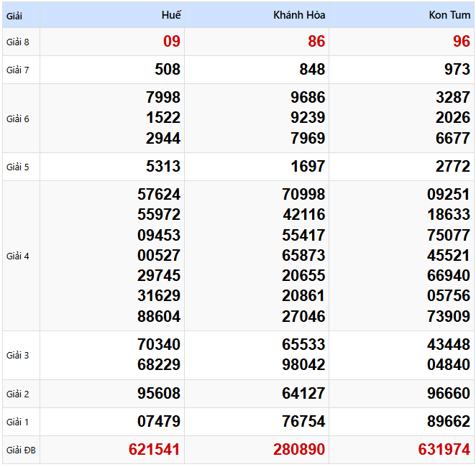The width and height of the screenshot is (476, 467).
Task: Select the Giải 8 row label
Action: [x=18, y=42]
